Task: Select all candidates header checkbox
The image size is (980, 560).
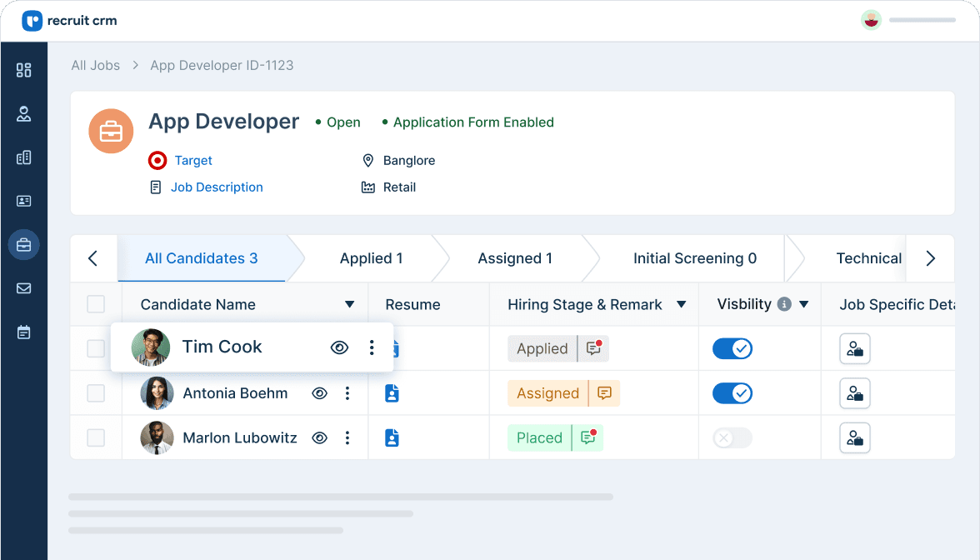Action: pos(96,304)
